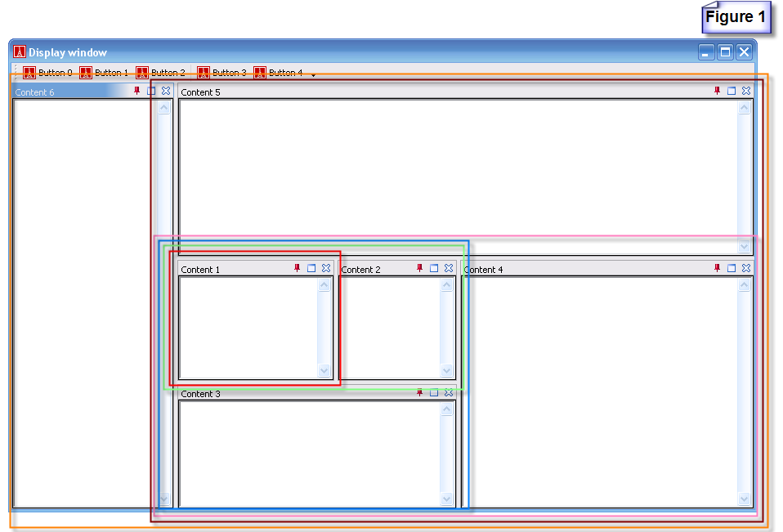
Task: Select the Content 2 panel title
Action: [361, 270]
